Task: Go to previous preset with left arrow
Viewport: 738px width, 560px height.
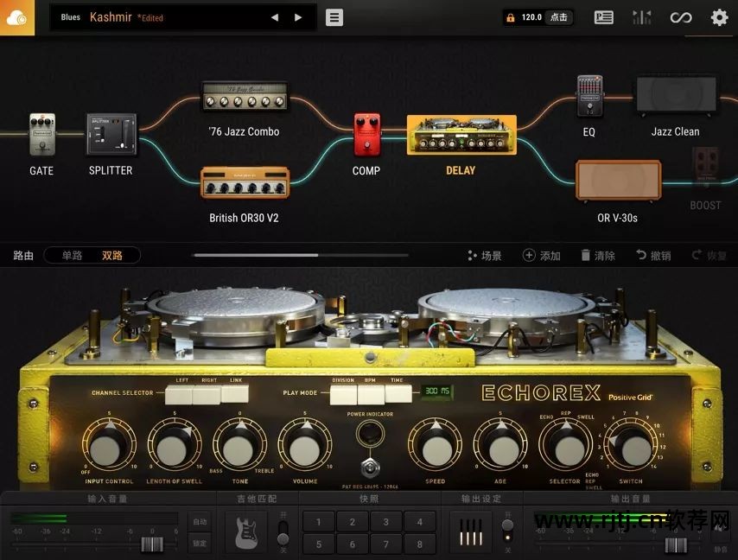Action: point(275,17)
